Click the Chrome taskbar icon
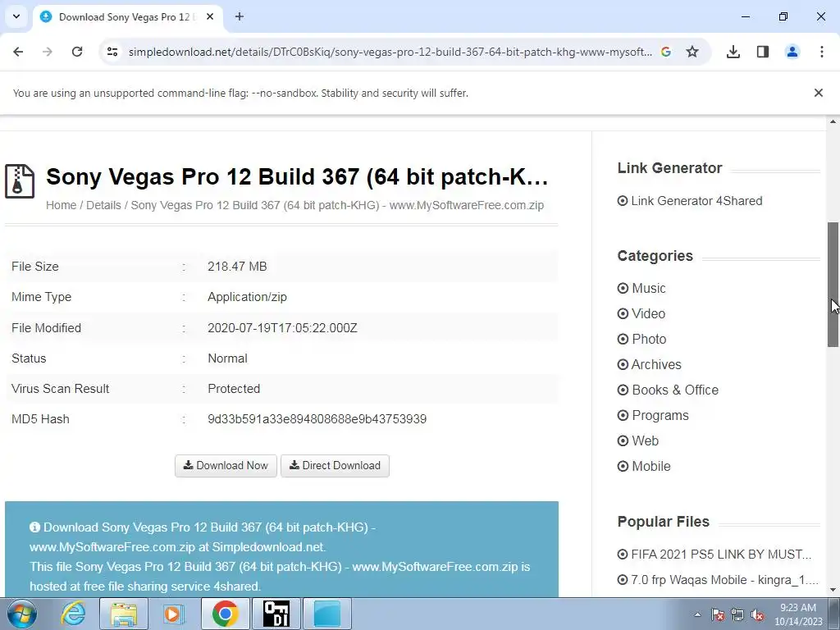The image size is (840, 630). tap(226, 614)
